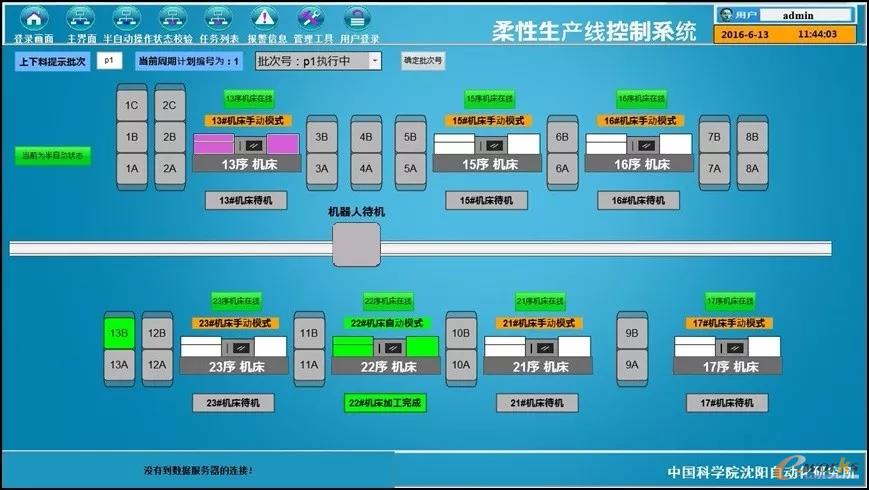Select pallet slot 4A
Viewport: 869px width, 490px height.
tap(366, 169)
